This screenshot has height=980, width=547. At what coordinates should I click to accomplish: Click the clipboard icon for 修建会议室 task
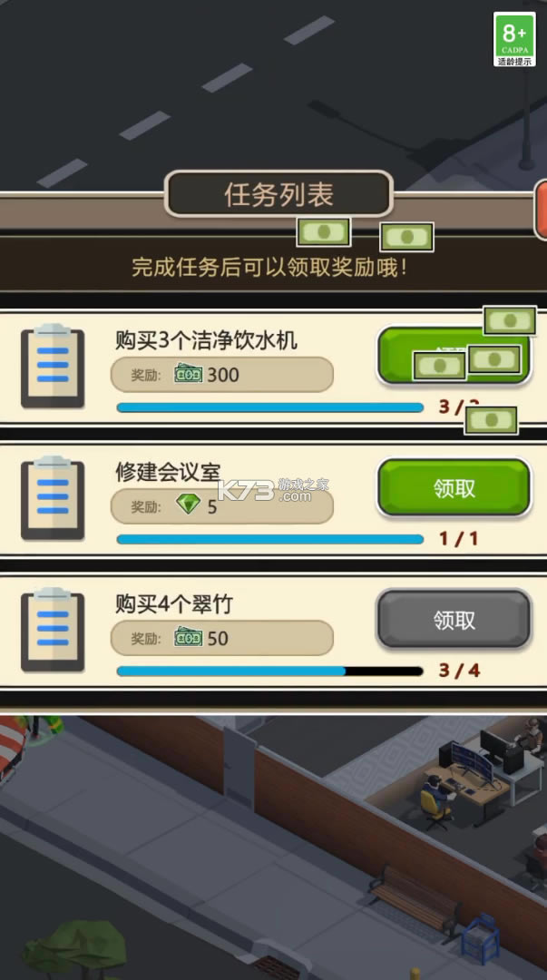pos(53,497)
